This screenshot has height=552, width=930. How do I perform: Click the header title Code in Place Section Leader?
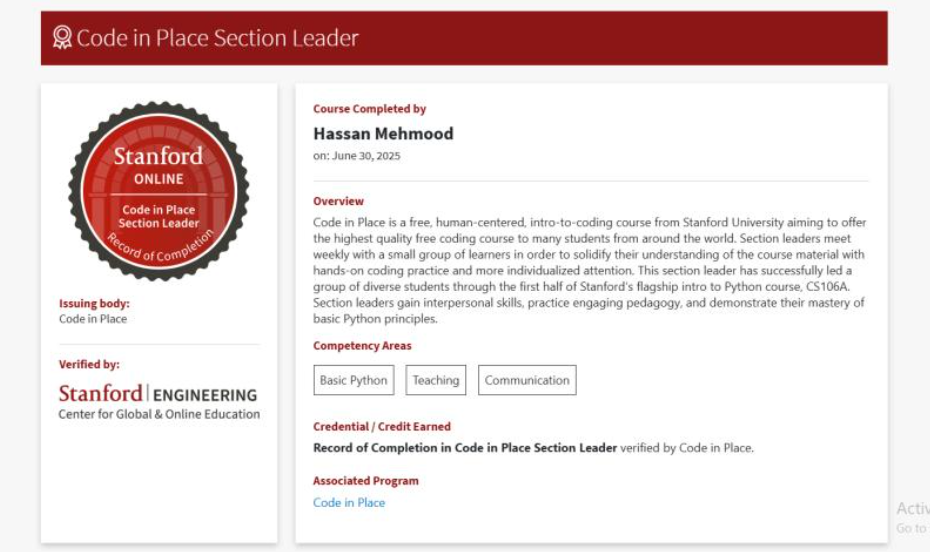tap(217, 38)
